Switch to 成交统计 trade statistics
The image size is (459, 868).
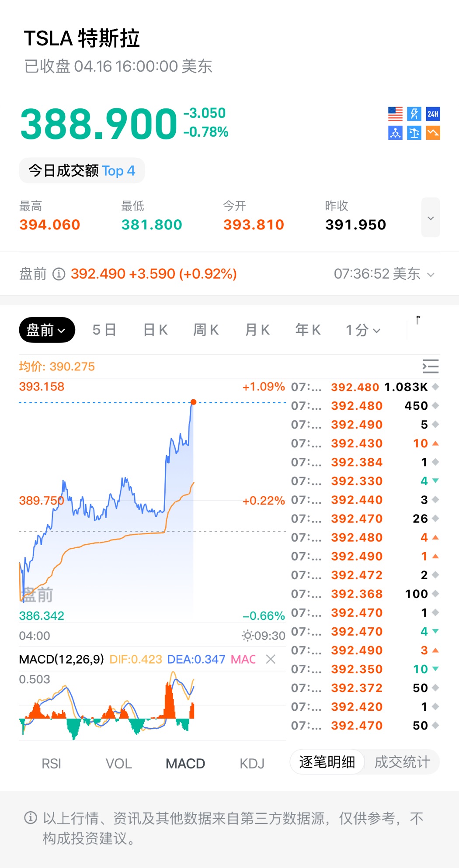point(402,762)
